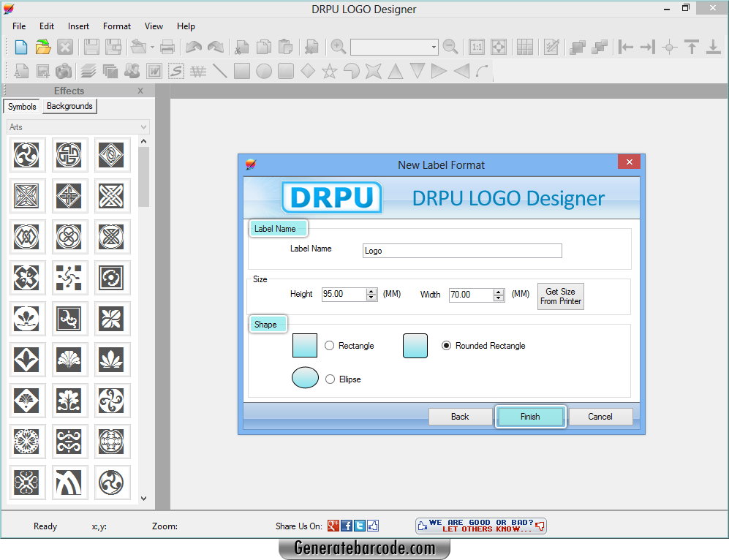
Task: Select the upward Triangle shape tool
Action: click(x=395, y=71)
